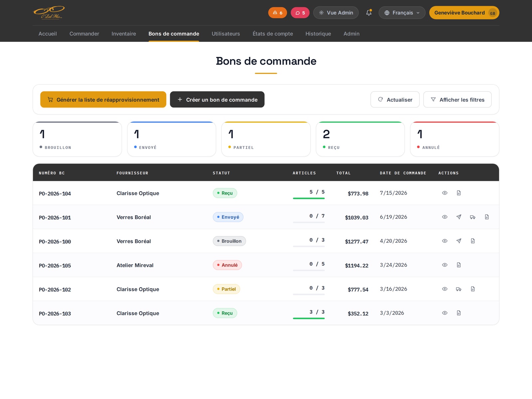Select order number PO-2026-105
Image resolution: width=532 pixels, height=399 pixels.
(x=55, y=265)
